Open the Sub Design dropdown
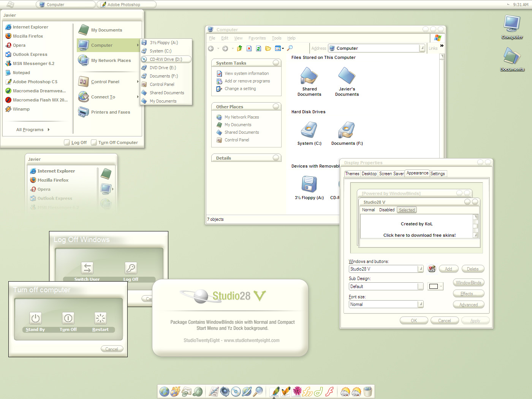This screenshot has width=532, height=399. (x=420, y=287)
